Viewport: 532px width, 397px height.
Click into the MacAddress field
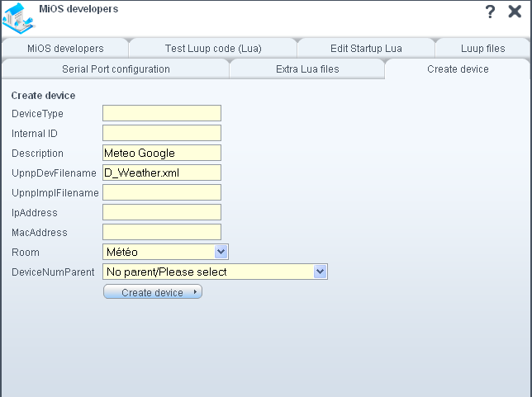pyautogui.click(x=162, y=232)
